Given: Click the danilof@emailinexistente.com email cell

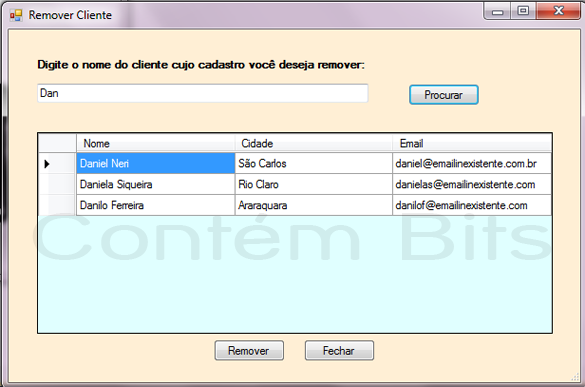Looking at the screenshot, I should point(472,205).
